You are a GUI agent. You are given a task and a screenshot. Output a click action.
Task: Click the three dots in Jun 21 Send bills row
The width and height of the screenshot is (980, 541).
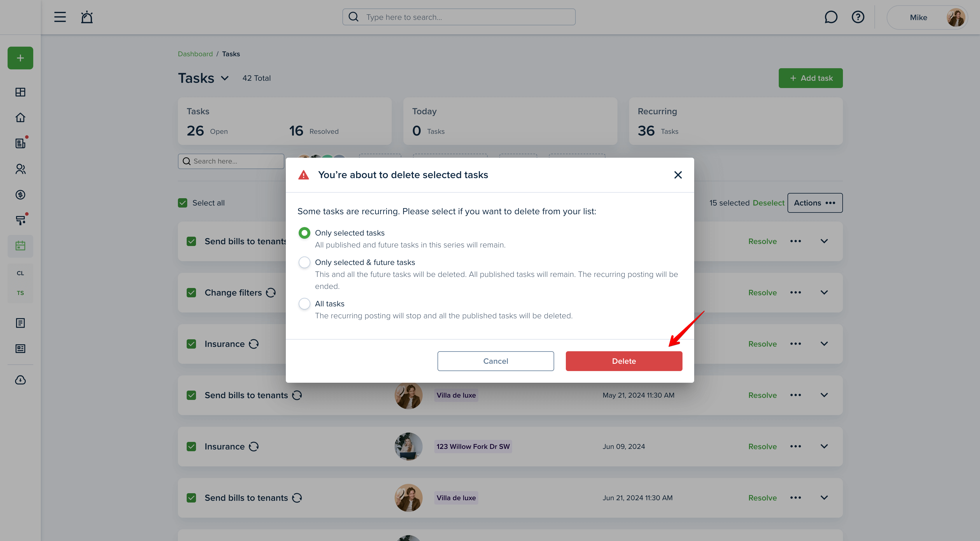click(795, 498)
